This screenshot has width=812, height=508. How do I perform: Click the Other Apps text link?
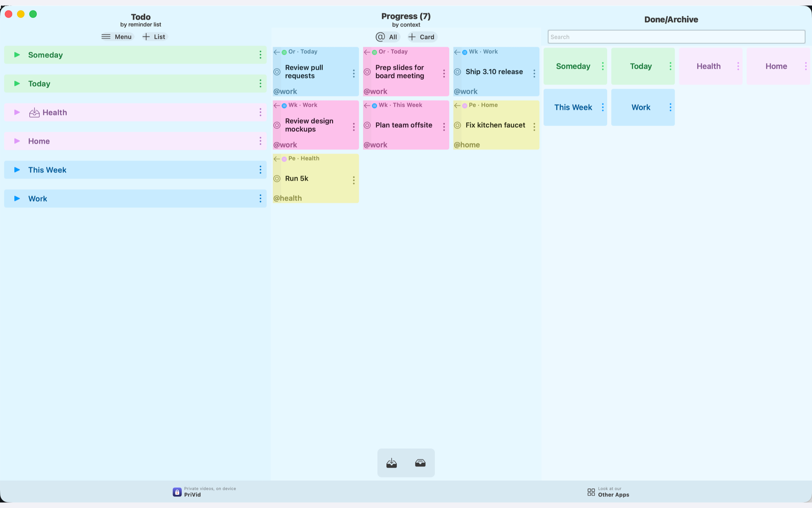point(613,494)
